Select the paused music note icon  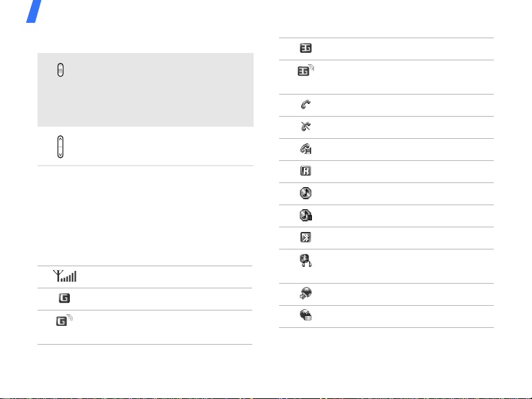click(x=306, y=215)
